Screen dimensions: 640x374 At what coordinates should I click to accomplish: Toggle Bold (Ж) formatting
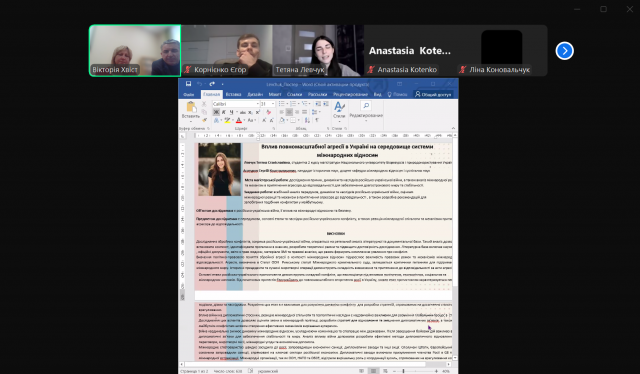tap(216, 112)
